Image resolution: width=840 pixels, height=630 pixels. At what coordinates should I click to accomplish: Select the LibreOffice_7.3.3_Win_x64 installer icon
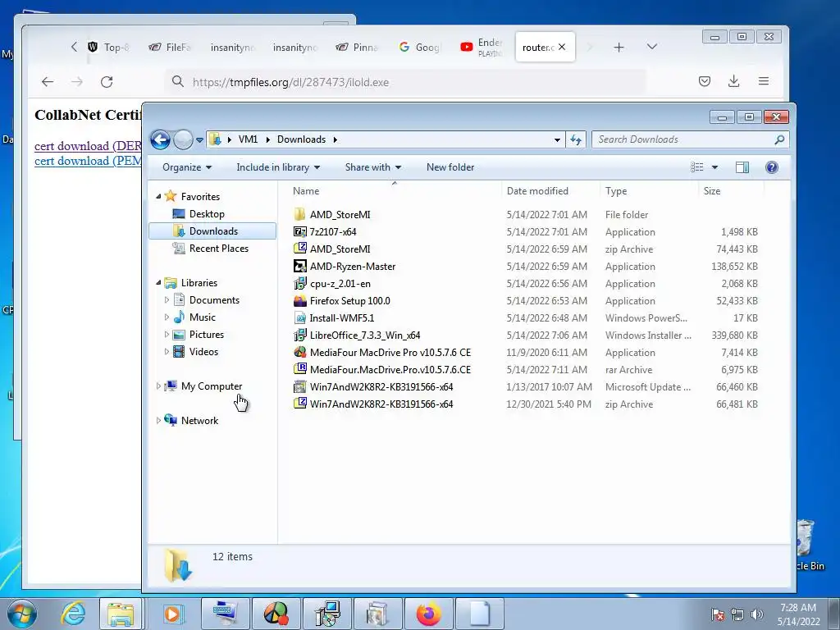(300, 335)
